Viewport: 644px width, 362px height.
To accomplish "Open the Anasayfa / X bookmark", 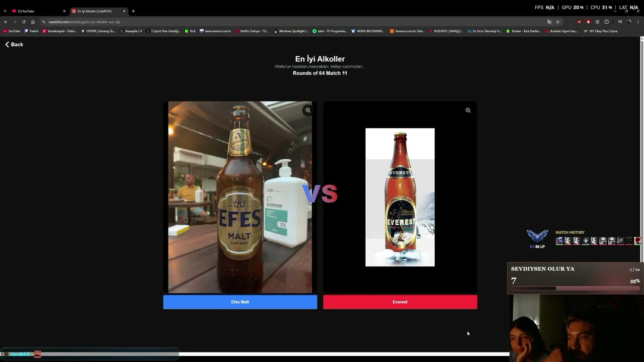I will 131,31.
